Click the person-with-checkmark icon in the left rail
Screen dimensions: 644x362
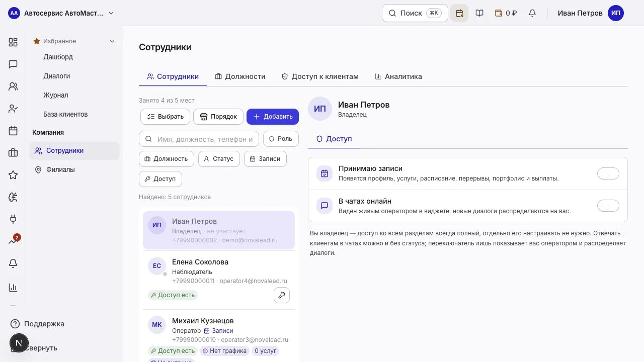pos(13,109)
